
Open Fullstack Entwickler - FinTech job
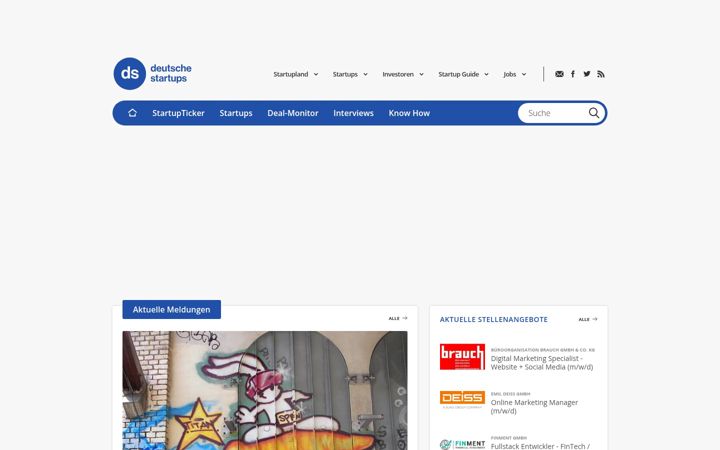(540, 446)
